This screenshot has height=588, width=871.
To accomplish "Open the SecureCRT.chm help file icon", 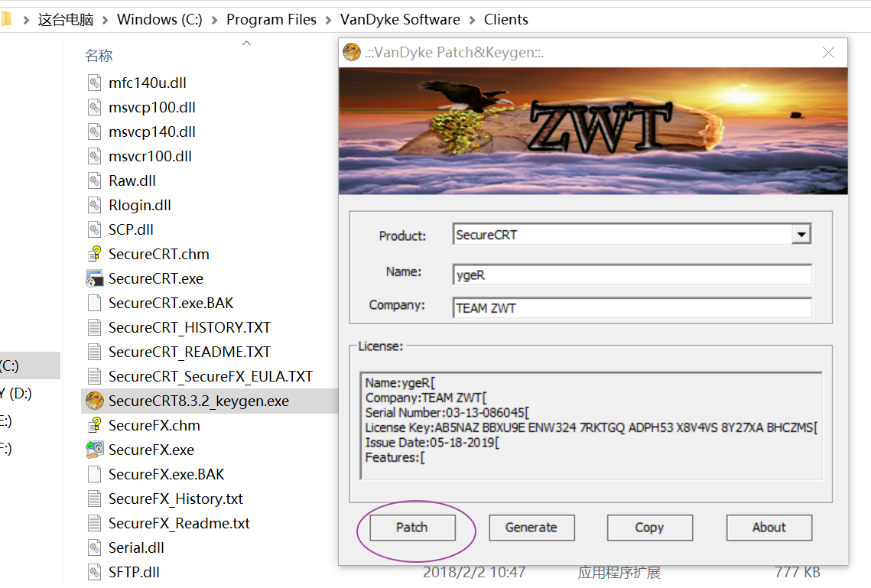I will [93, 253].
